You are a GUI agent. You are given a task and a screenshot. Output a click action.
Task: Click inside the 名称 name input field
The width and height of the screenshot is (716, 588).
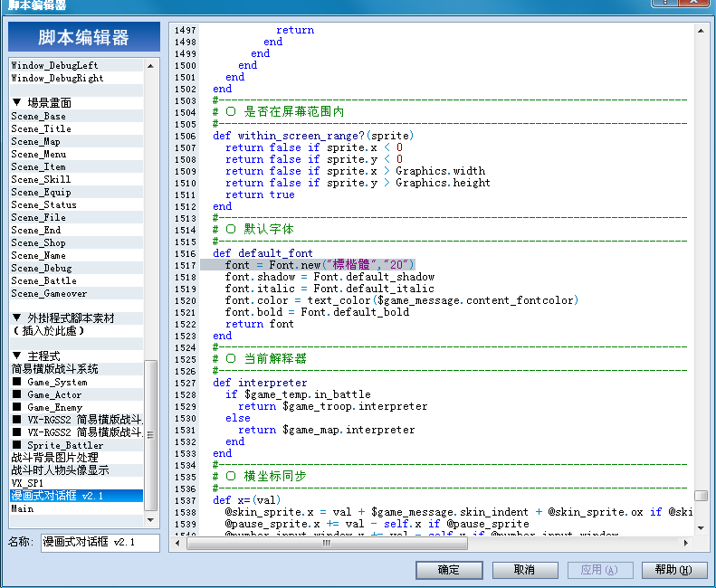click(x=100, y=543)
